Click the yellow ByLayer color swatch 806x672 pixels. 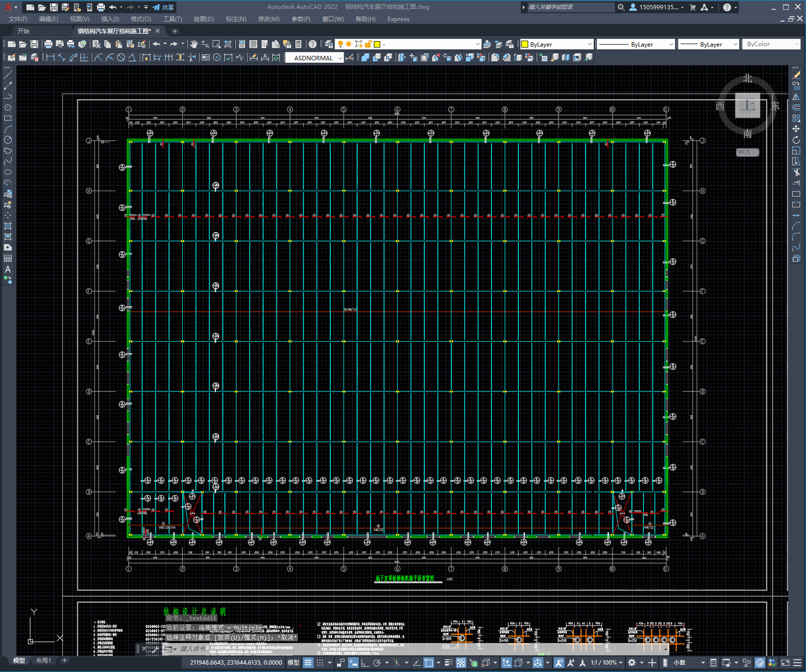coord(525,44)
